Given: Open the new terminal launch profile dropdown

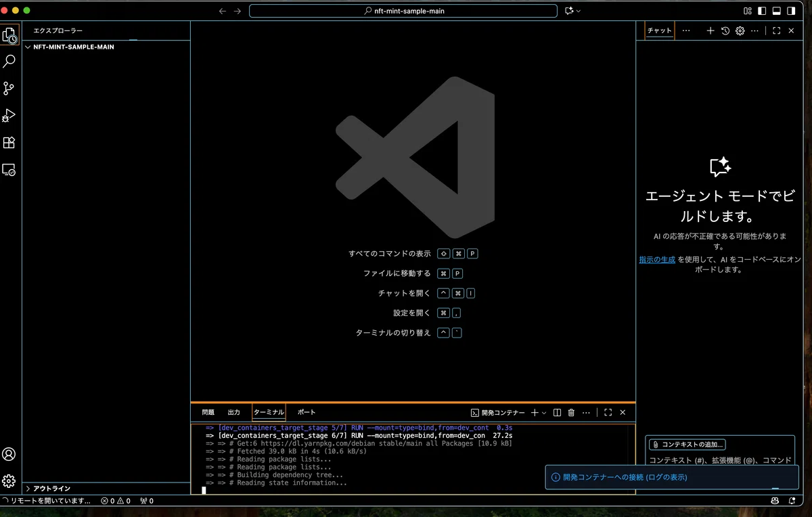Looking at the screenshot, I should (x=544, y=412).
